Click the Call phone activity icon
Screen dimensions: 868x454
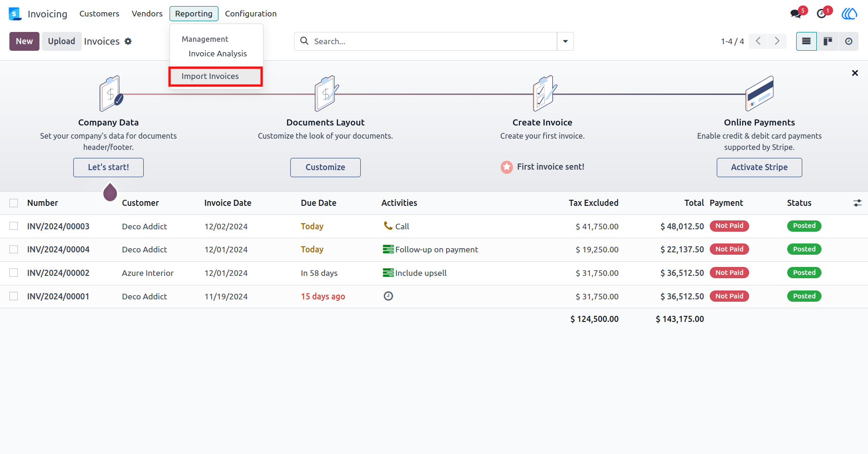[388, 226]
